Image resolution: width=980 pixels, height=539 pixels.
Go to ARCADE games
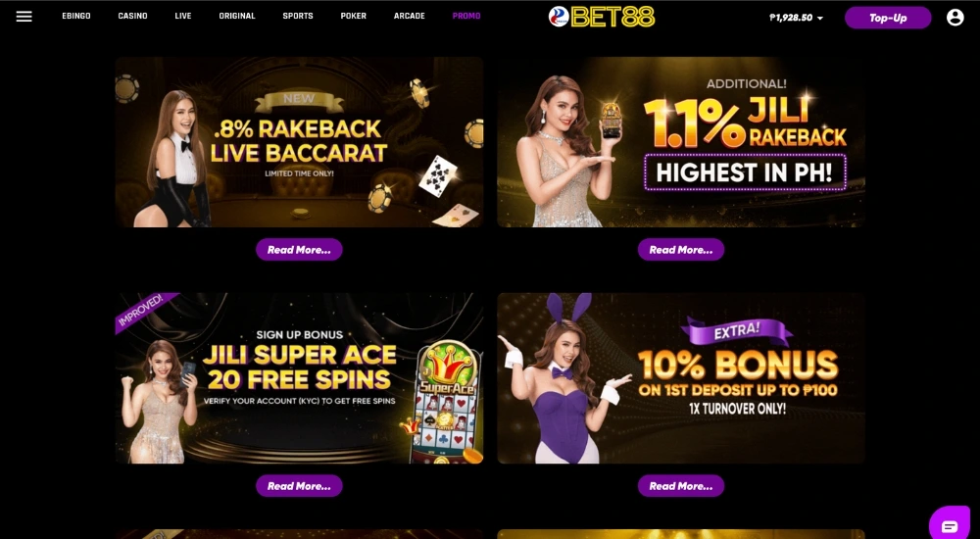(410, 17)
